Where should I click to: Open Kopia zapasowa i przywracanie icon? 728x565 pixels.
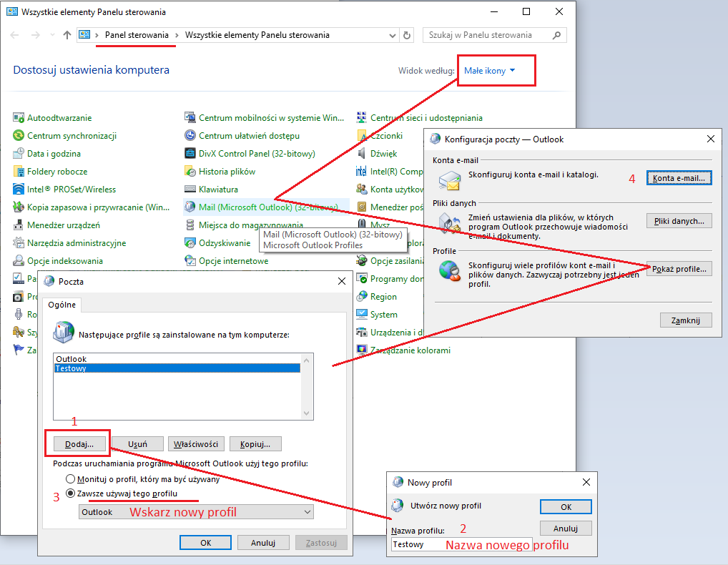click(19, 207)
